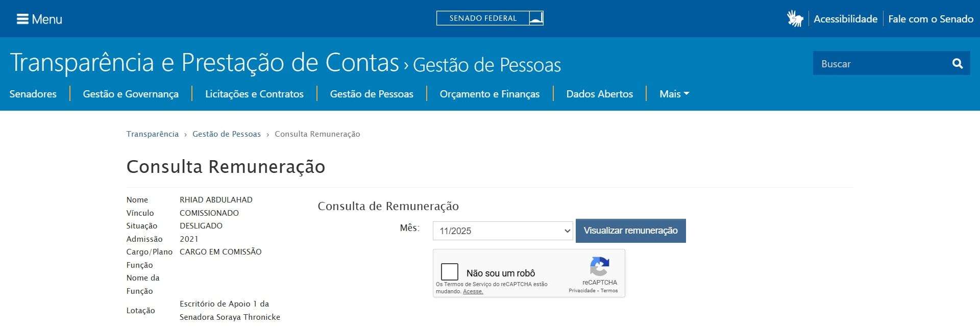The height and width of the screenshot is (330, 980).
Task: Click the Visualizar remuneração button
Action: click(x=630, y=231)
